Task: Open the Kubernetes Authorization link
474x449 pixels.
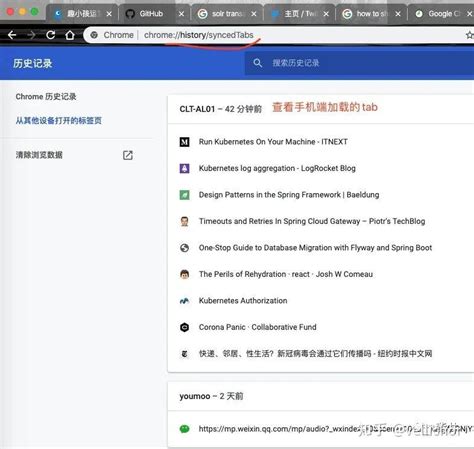Action: pyautogui.click(x=243, y=301)
